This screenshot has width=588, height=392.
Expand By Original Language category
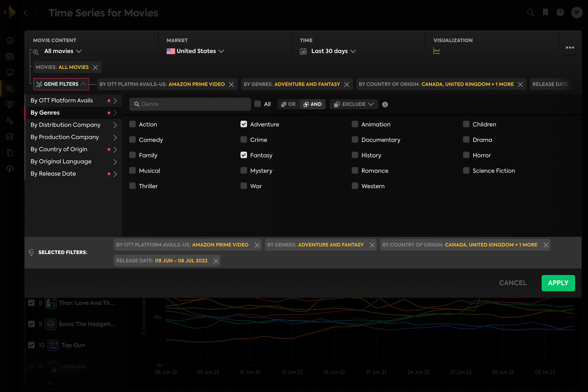click(x=73, y=162)
